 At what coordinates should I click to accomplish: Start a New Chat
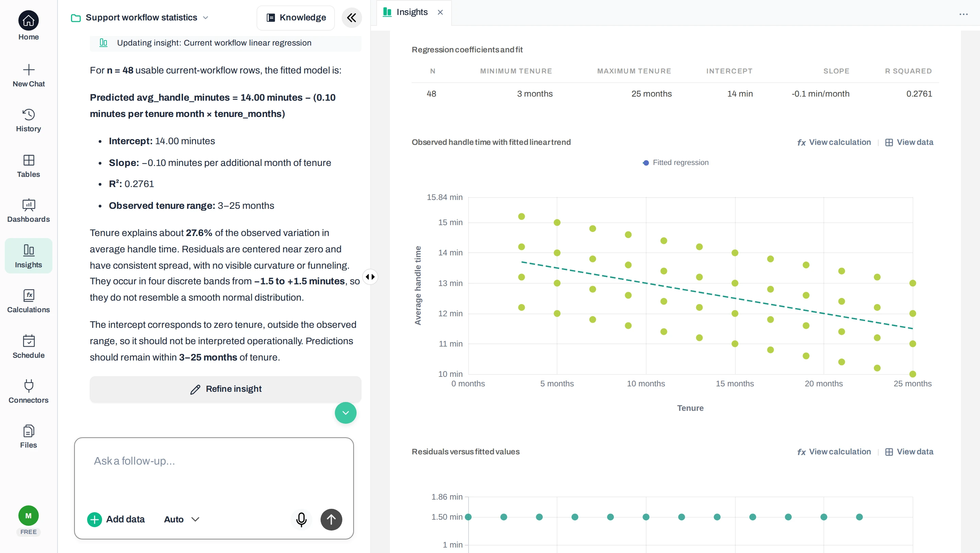click(x=29, y=76)
